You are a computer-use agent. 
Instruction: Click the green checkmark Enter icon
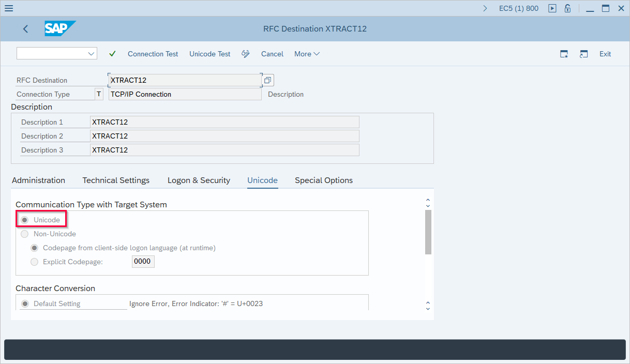point(112,54)
